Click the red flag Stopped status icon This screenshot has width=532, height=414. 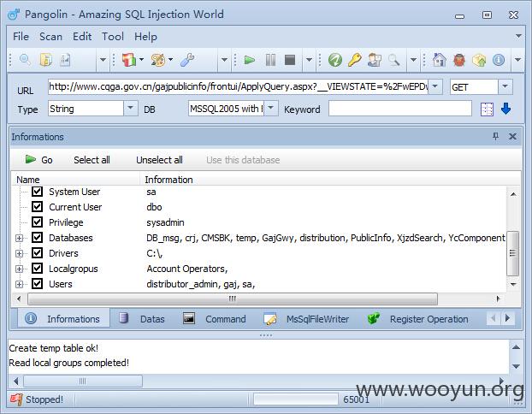pyautogui.click(x=16, y=399)
